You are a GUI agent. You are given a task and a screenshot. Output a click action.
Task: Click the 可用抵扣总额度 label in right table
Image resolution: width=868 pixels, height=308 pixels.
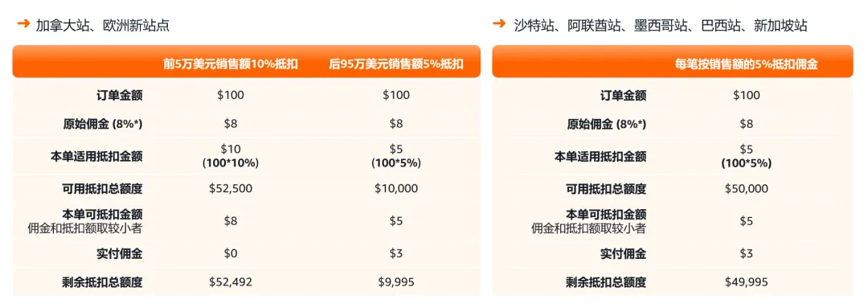[606, 188]
